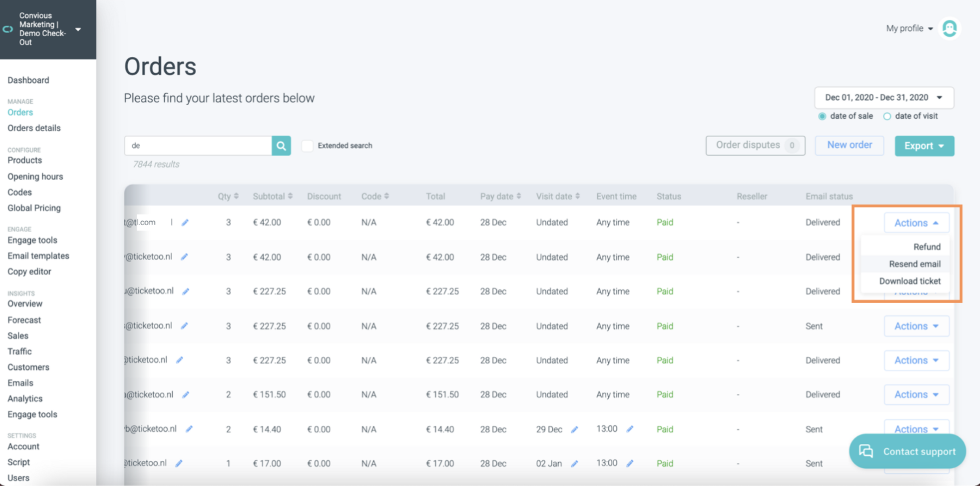The height and width of the screenshot is (486, 980).
Task: Open the date range dropdown Dec 2020
Action: pos(884,98)
